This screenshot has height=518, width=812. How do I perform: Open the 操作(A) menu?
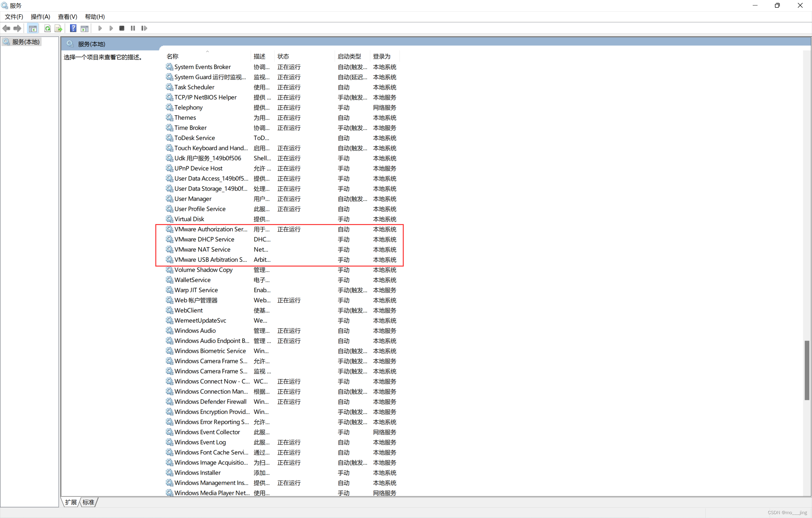(40, 16)
